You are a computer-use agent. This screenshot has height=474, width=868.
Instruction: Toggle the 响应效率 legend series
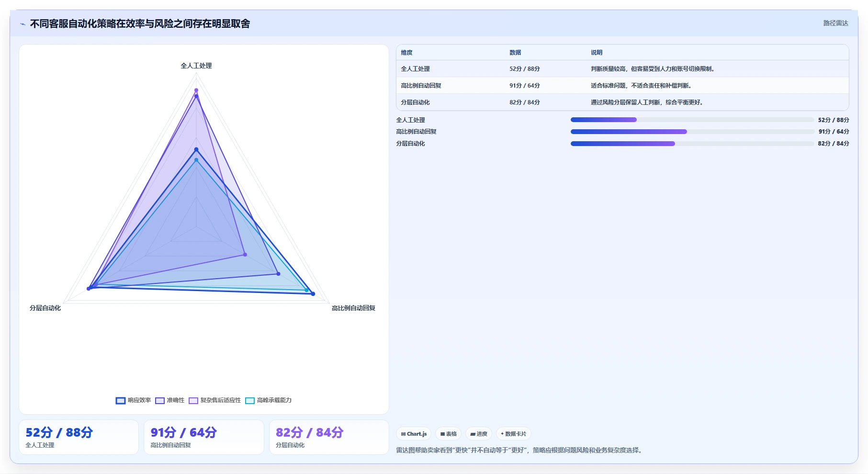tap(134, 400)
